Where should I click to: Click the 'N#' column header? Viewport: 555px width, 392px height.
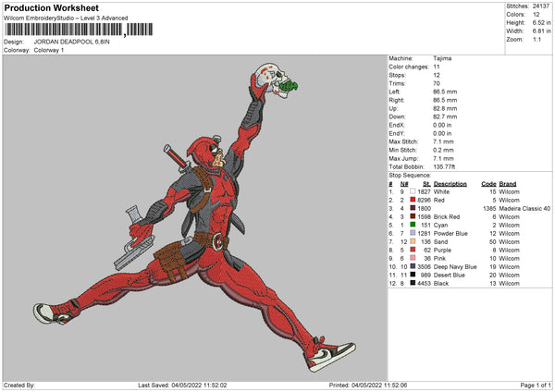404,184
